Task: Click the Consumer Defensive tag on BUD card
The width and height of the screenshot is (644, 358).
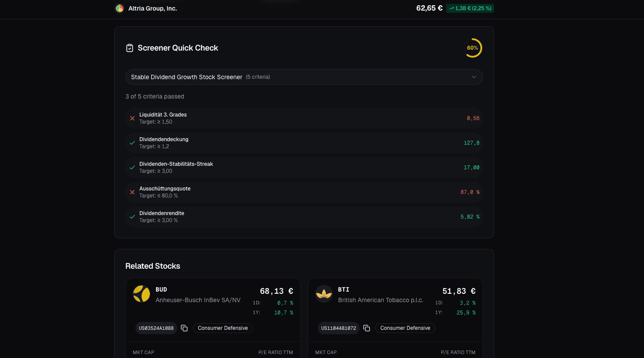Action: 223,328
